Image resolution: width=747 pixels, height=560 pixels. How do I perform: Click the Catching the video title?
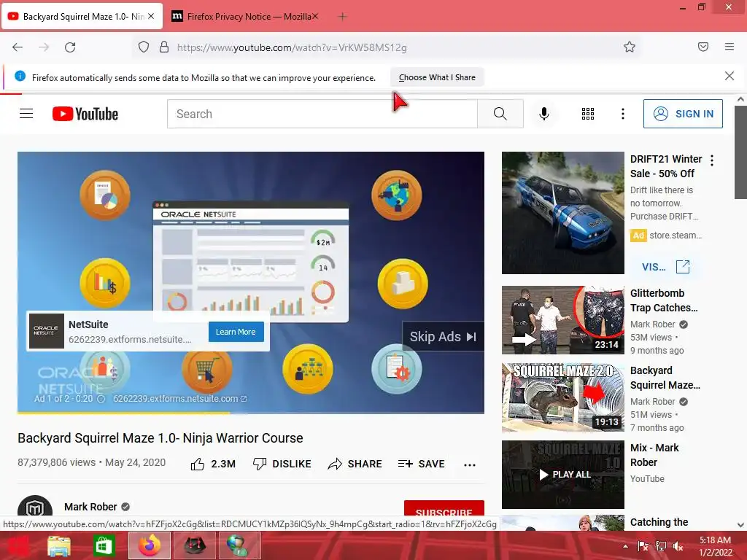[659, 522]
